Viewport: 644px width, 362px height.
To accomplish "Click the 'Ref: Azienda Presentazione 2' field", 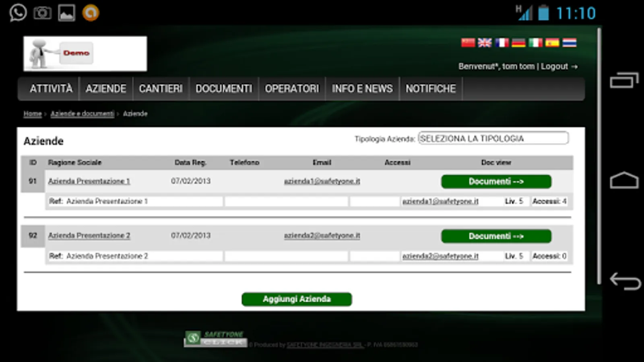I will [134, 256].
